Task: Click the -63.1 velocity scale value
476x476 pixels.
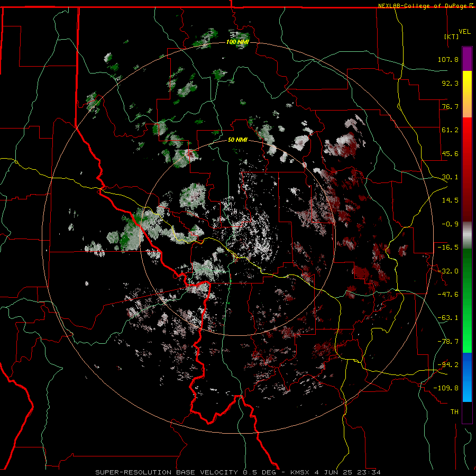Action: click(x=448, y=318)
